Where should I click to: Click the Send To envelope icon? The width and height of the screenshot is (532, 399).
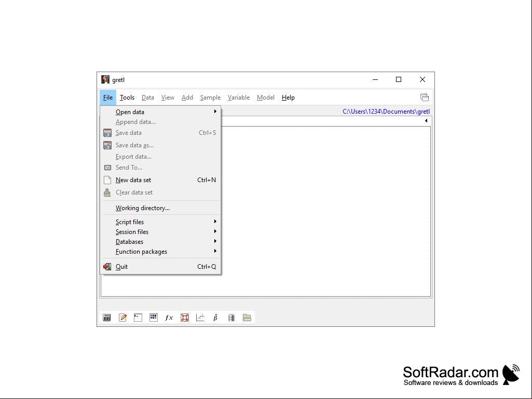point(107,168)
